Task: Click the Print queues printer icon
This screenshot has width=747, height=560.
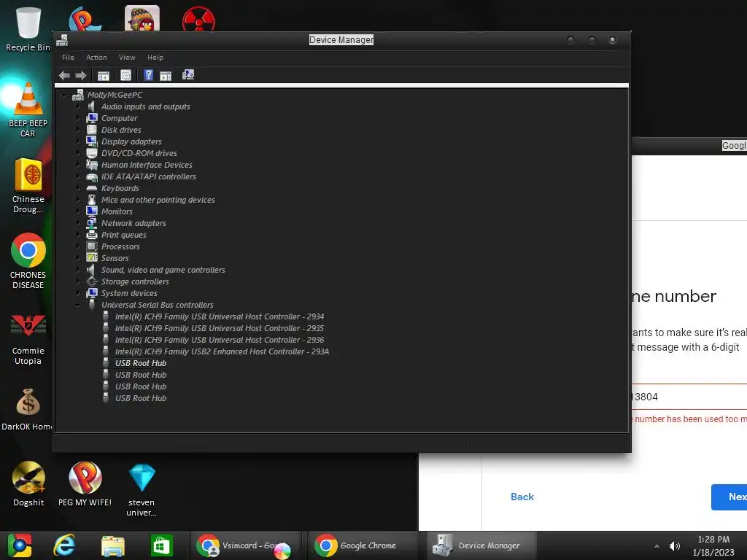Action: coord(92,235)
